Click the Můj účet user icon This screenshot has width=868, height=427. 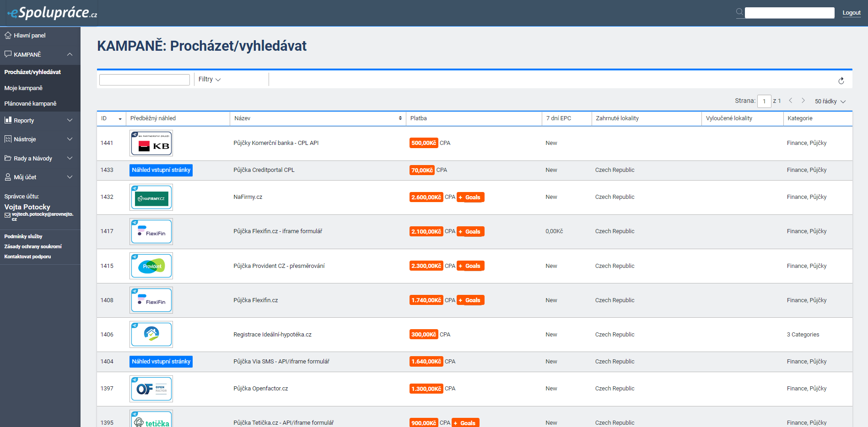(x=8, y=177)
